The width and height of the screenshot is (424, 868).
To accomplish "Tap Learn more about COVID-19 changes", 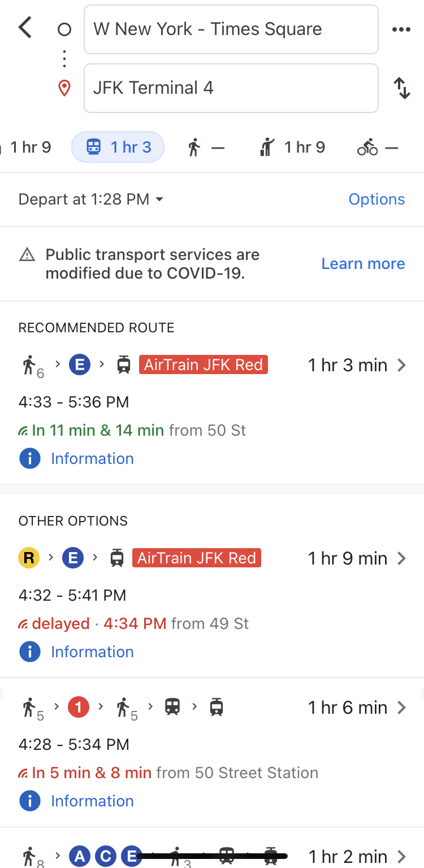I will 363,264.
